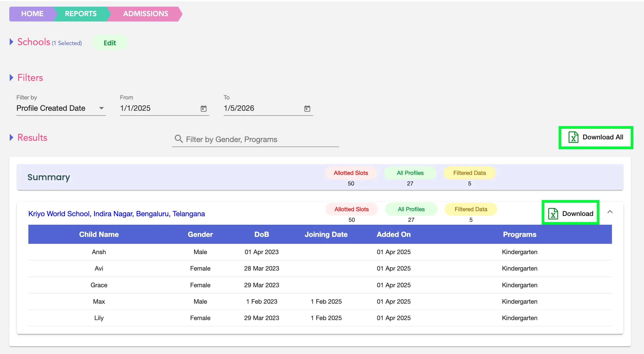
Task: Click the Edit schools button
Action: [x=110, y=43]
